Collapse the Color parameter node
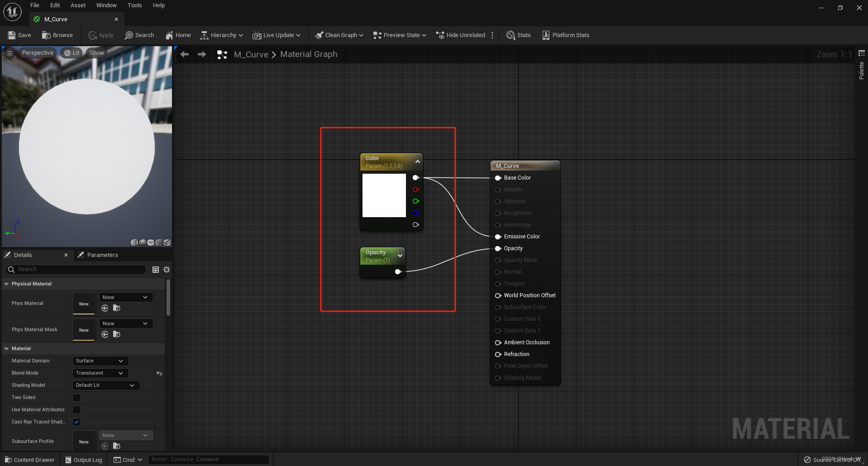The image size is (868, 466). pyautogui.click(x=417, y=161)
